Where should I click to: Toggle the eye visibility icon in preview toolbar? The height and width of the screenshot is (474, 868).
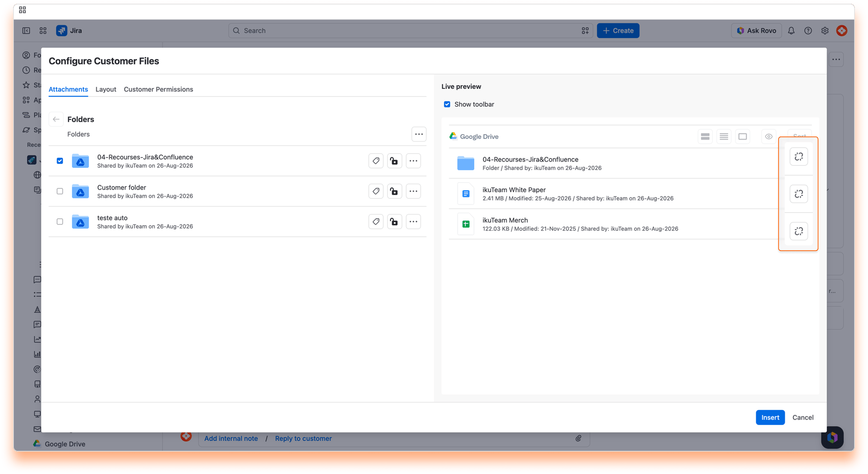769,136
